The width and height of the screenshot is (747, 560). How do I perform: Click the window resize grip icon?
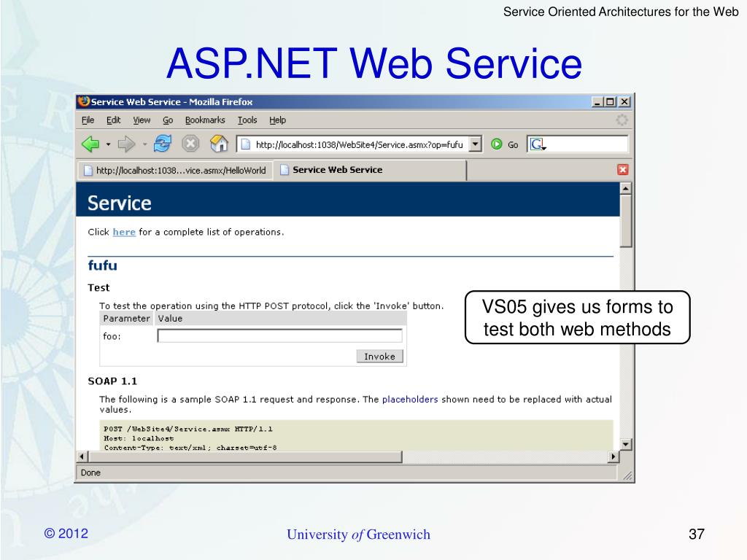[x=627, y=475]
